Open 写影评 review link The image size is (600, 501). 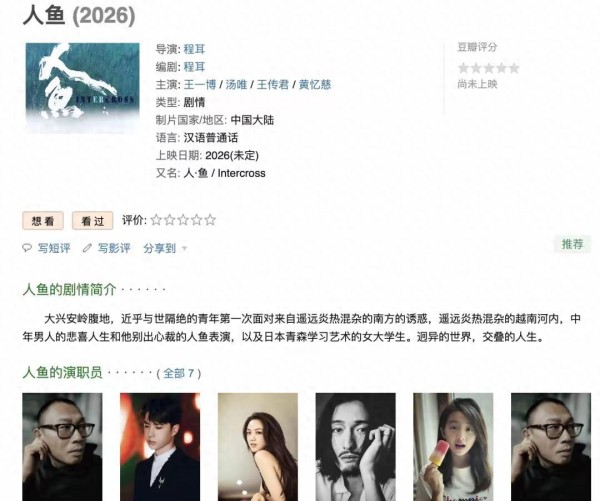click(114, 248)
